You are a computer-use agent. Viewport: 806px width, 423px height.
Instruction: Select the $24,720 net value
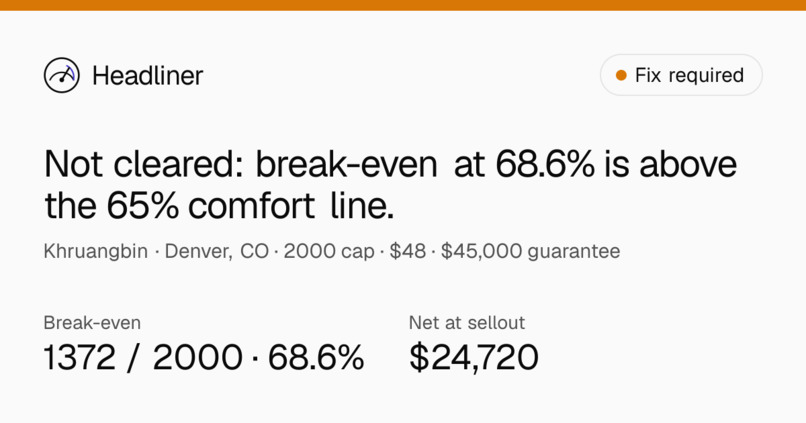point(474,358)
